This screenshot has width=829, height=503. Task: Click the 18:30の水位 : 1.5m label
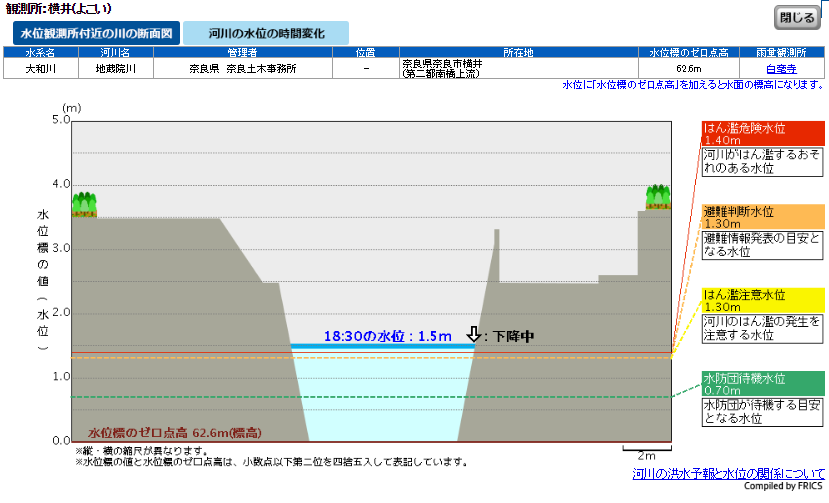[x=388, y=336]
